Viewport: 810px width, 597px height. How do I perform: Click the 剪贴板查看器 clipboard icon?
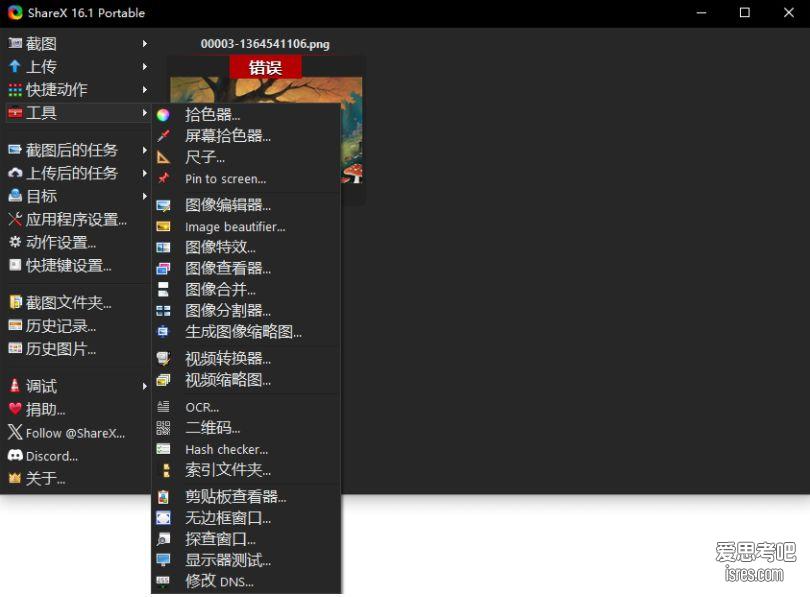163,497
